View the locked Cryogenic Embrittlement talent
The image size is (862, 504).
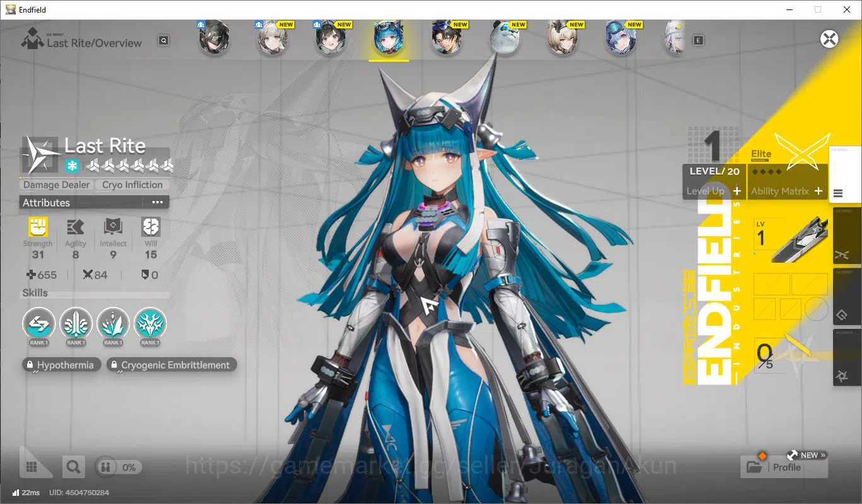coord(171,365)
